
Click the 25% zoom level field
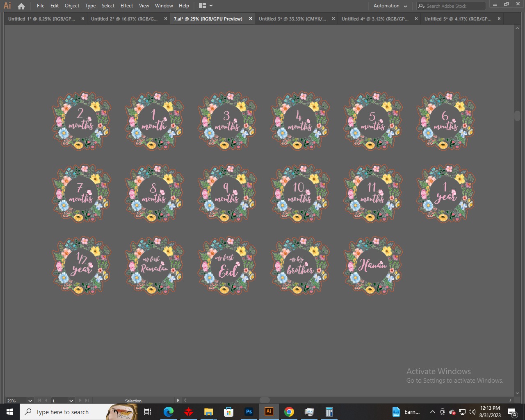click(x=16, y=401)
